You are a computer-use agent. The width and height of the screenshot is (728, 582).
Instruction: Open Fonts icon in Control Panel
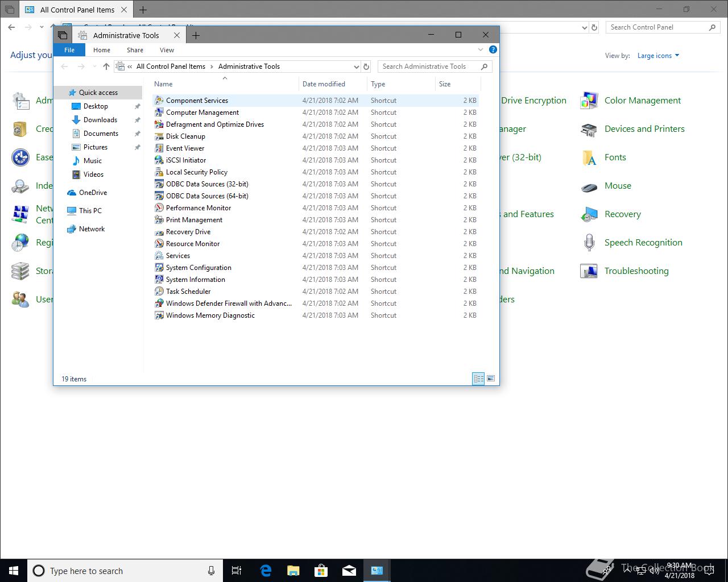coord(589,157)
